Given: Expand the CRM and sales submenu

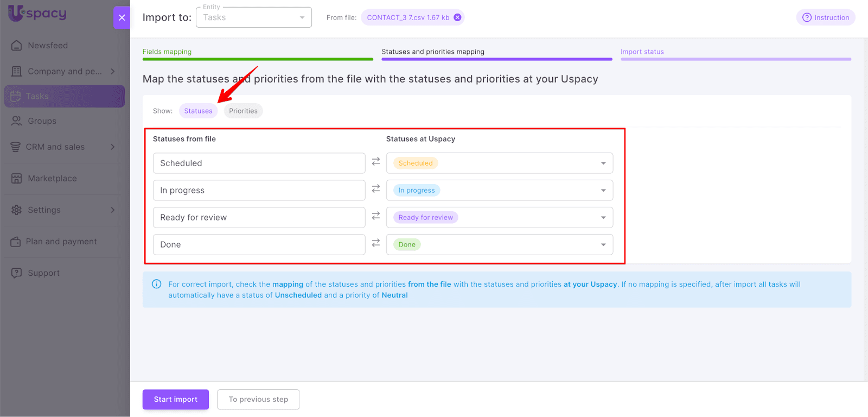Looking at the screenshot, I should 112,147.
